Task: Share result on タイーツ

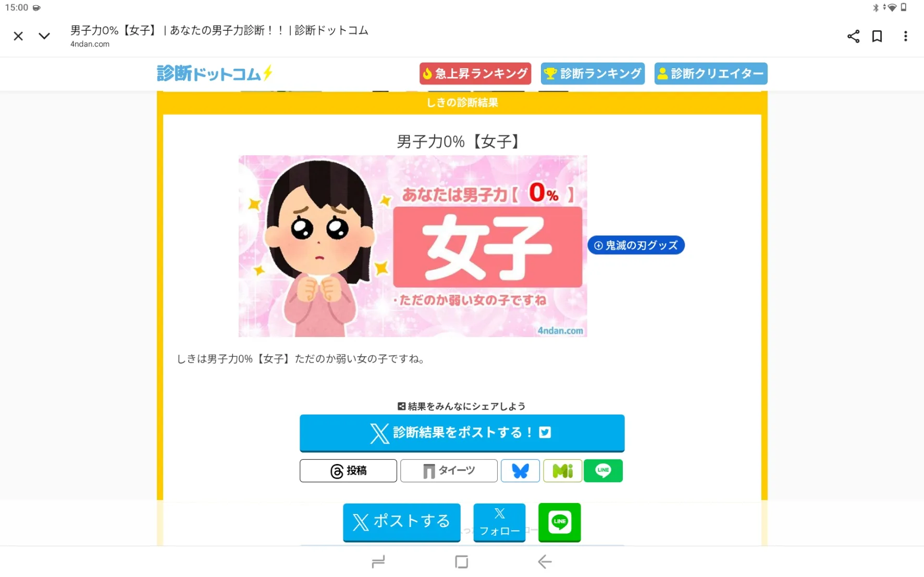Action: pyautogui.click(x=449, y=471)
